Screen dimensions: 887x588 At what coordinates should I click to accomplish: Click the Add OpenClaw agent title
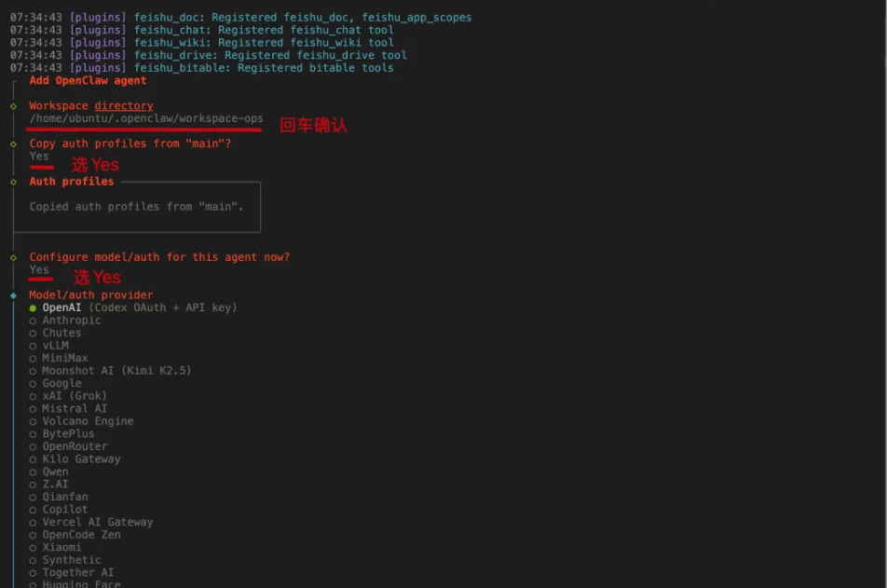[x=88, y=80]
